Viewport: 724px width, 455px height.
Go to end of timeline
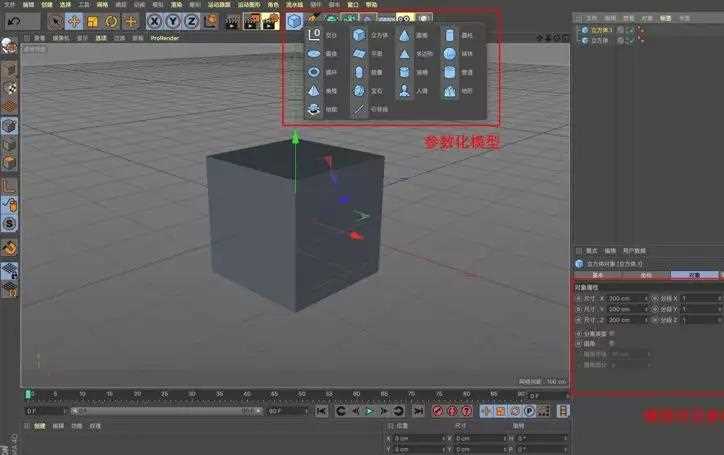click(418, 411)
